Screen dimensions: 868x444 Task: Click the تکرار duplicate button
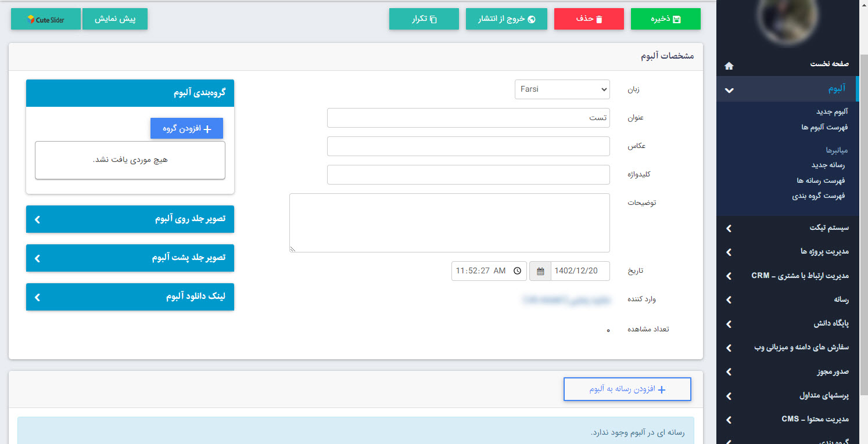424,19
